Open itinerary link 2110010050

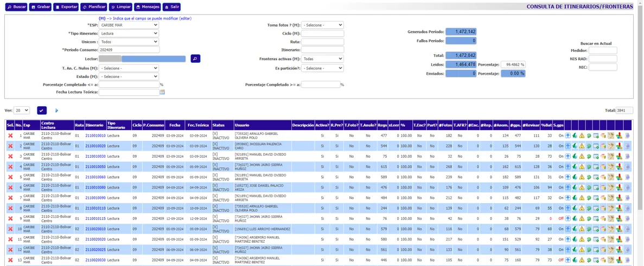[x=95, y=167]
